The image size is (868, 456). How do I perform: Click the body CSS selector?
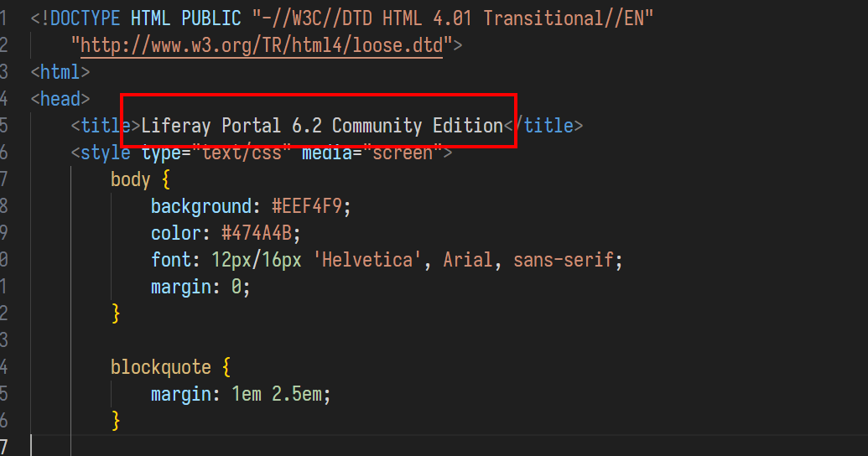click(x=131, y=180)
